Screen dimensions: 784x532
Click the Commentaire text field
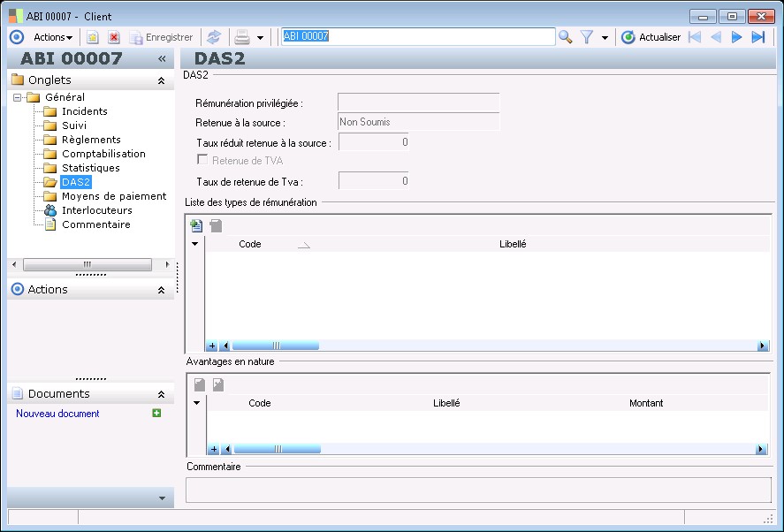477,490
